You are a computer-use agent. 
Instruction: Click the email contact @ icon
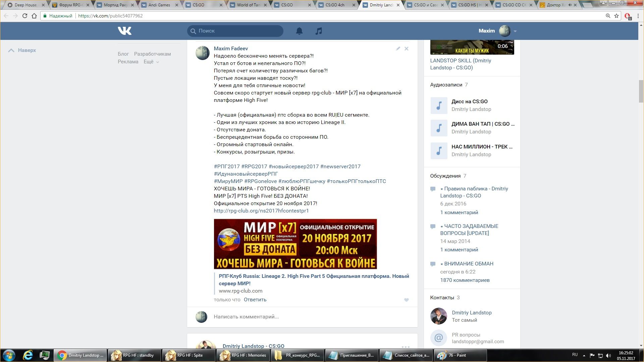tap(439, 338)
